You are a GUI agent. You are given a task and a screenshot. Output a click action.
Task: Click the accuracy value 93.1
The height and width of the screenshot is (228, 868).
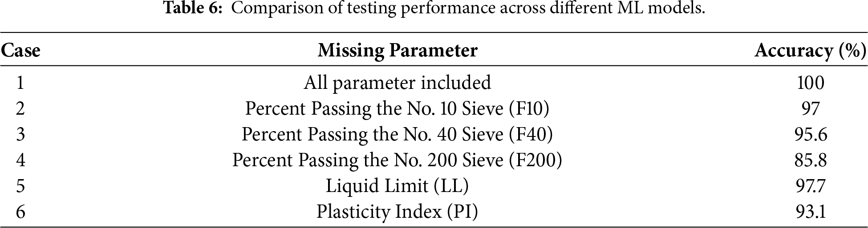[811, 212]
